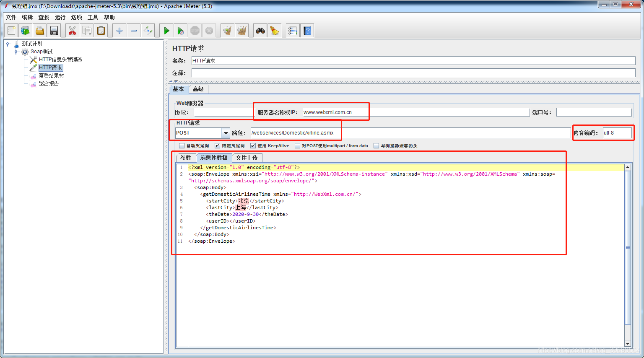This screenshot has width=644, height=358.
Task: Switch to the 高级 tab
Action: tap(198, 89)
